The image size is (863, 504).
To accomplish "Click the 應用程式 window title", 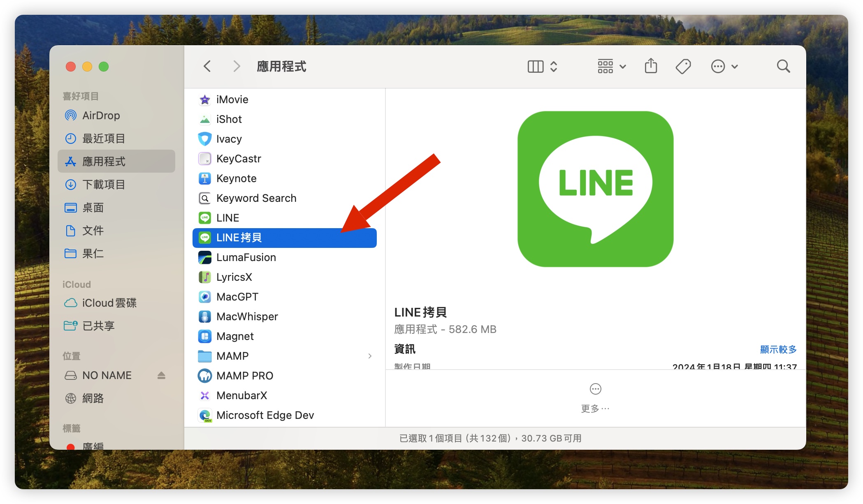I will click(281, 66).
